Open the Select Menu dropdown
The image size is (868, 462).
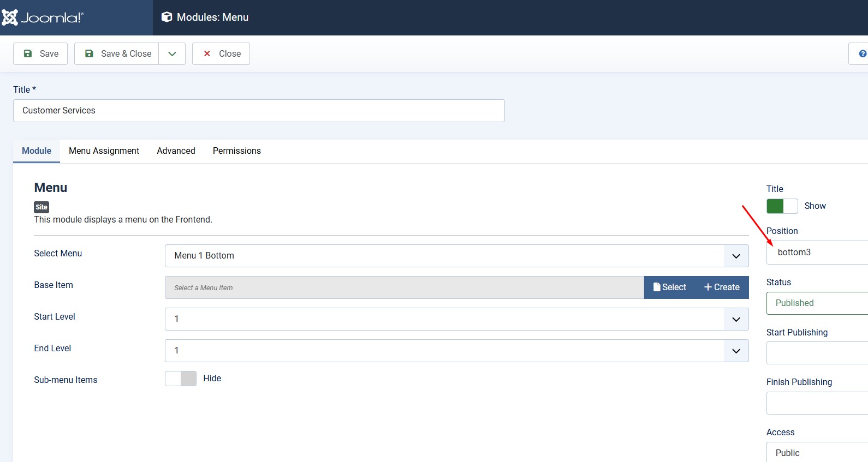(x=456, y=256)
